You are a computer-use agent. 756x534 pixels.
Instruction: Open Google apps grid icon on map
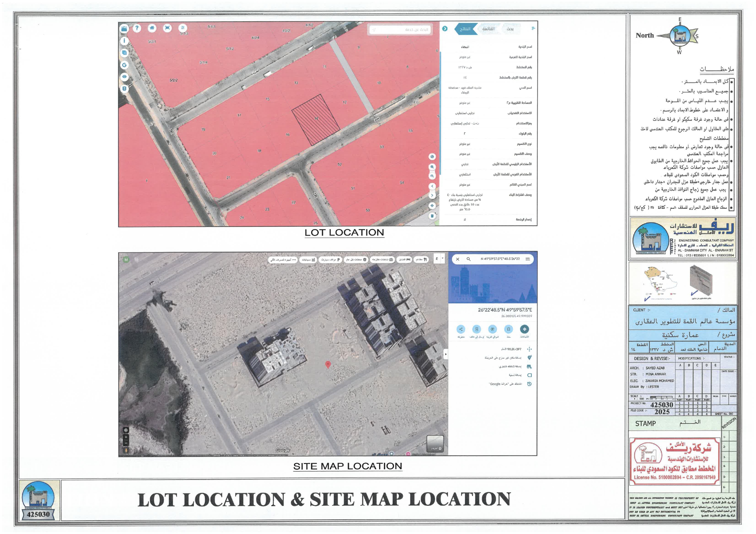(136, 260)
